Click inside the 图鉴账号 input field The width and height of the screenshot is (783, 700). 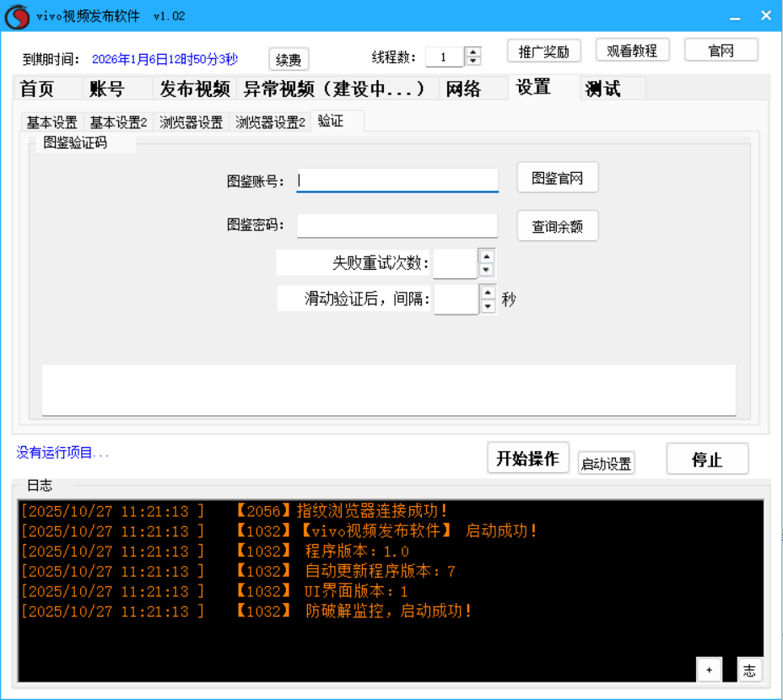pyautogui.click(x=397, y=180)
